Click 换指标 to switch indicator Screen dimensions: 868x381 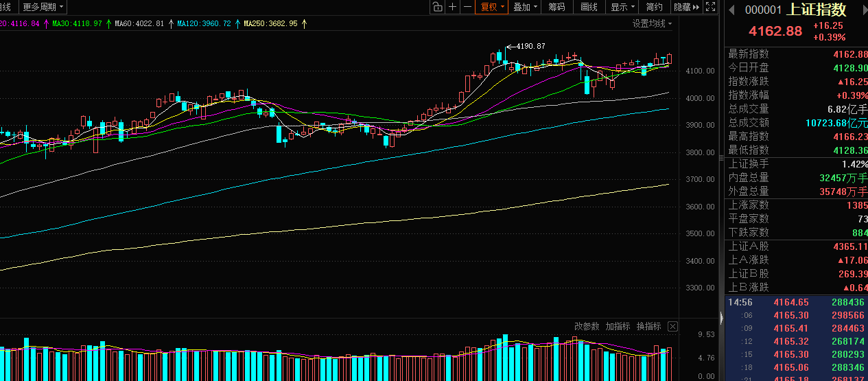[x=649, y=326]
